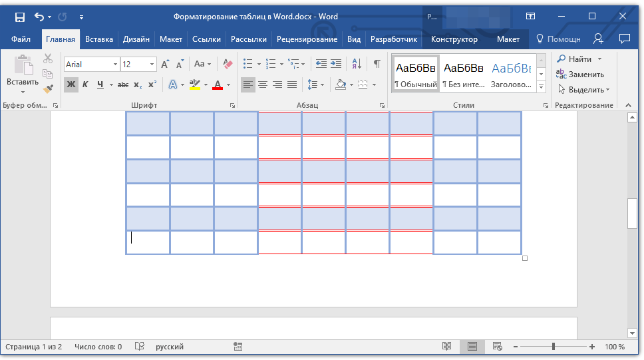
Task: Copy selection with the copy icon
Action: (48, 74)
